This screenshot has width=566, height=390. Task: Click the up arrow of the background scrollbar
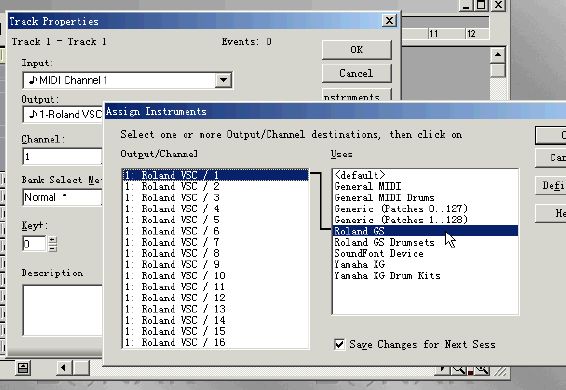[498, 55]
